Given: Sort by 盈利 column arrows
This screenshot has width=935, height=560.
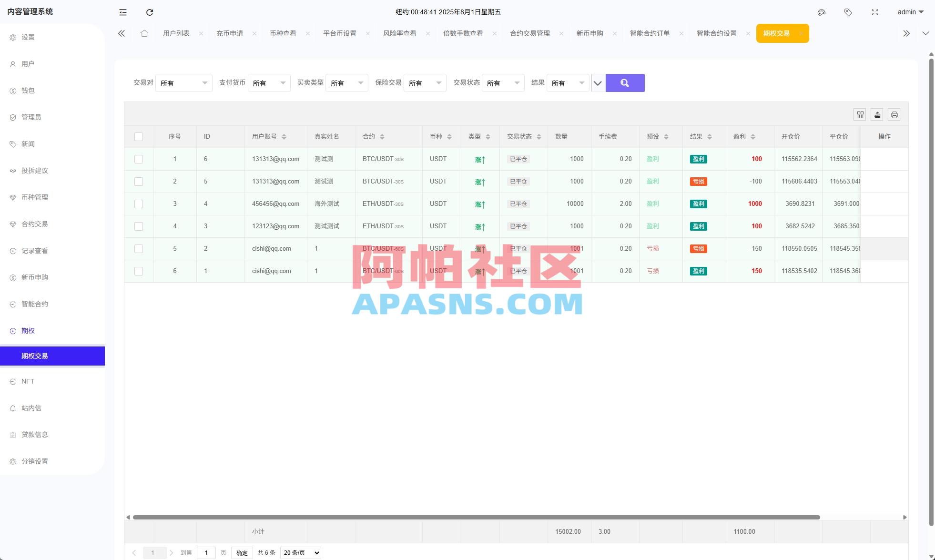Looking at the screenshot, I should (x=753, y=137).
